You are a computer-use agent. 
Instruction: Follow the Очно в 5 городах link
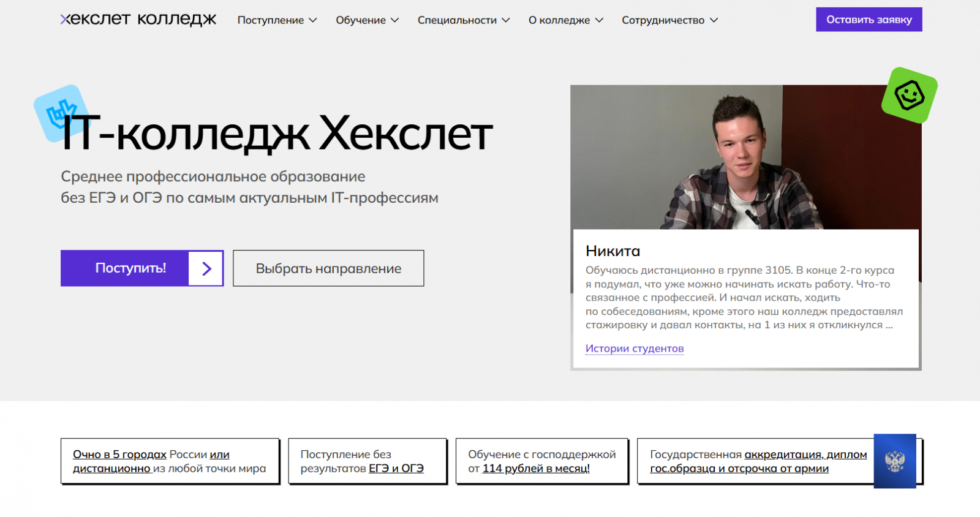pos(119,455)
